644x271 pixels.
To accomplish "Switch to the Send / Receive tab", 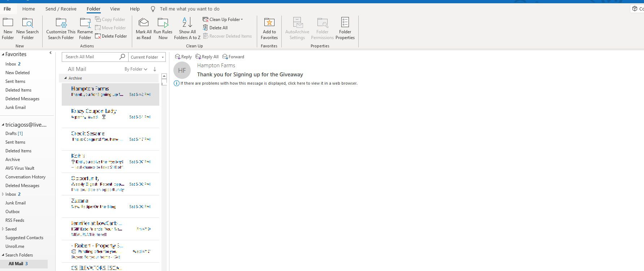I will (61, 9).
